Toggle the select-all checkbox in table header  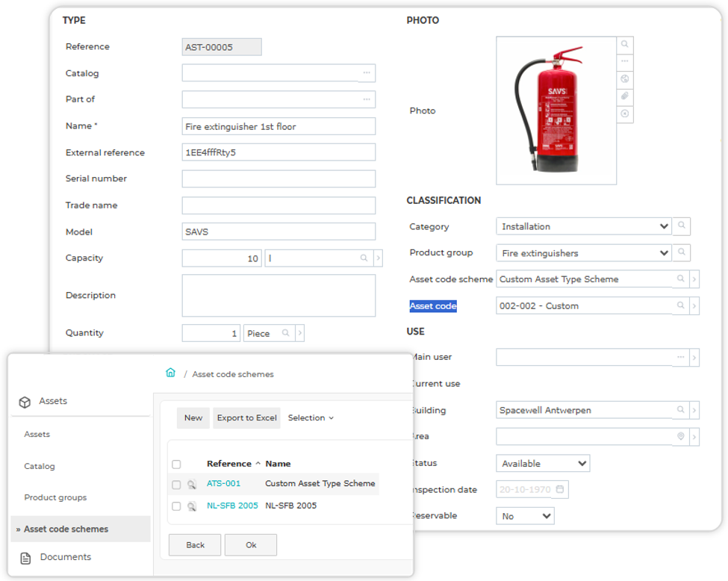click(x=176, y=464)
